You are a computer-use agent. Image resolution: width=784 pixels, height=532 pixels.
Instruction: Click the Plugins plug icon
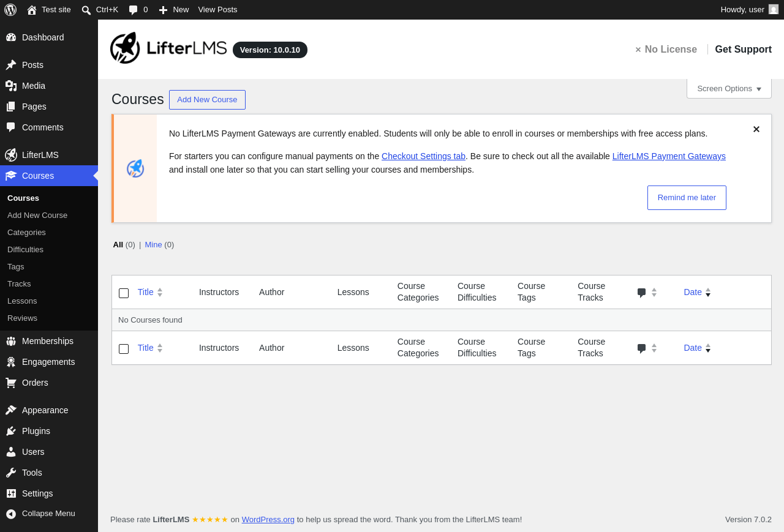click(x=11, y=431)
